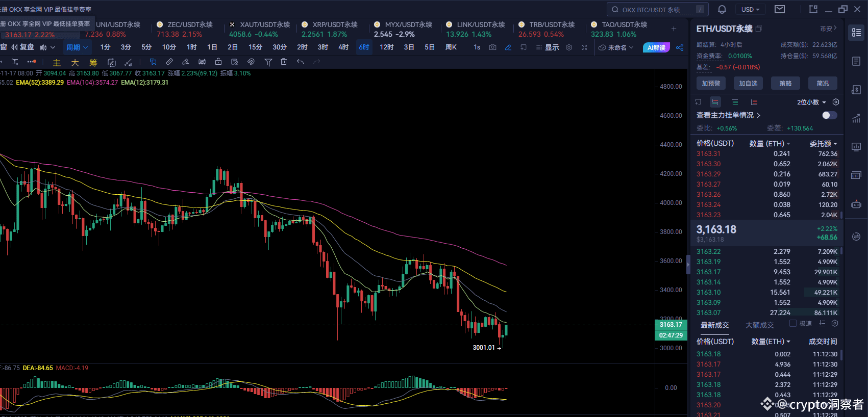868x417 pixels.
Task: Click the OKX BTC/USDT search field
Action: [653, 9]
